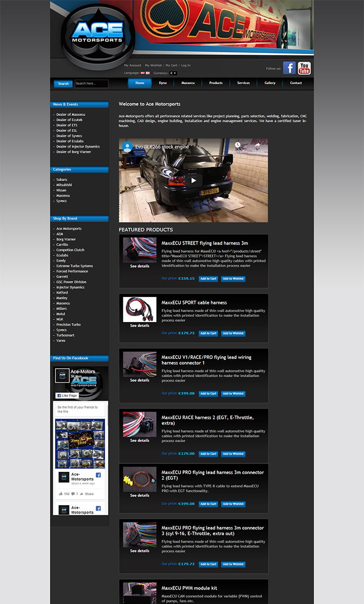Click the Log In link
Screen dimensions: 364x604
186,66
